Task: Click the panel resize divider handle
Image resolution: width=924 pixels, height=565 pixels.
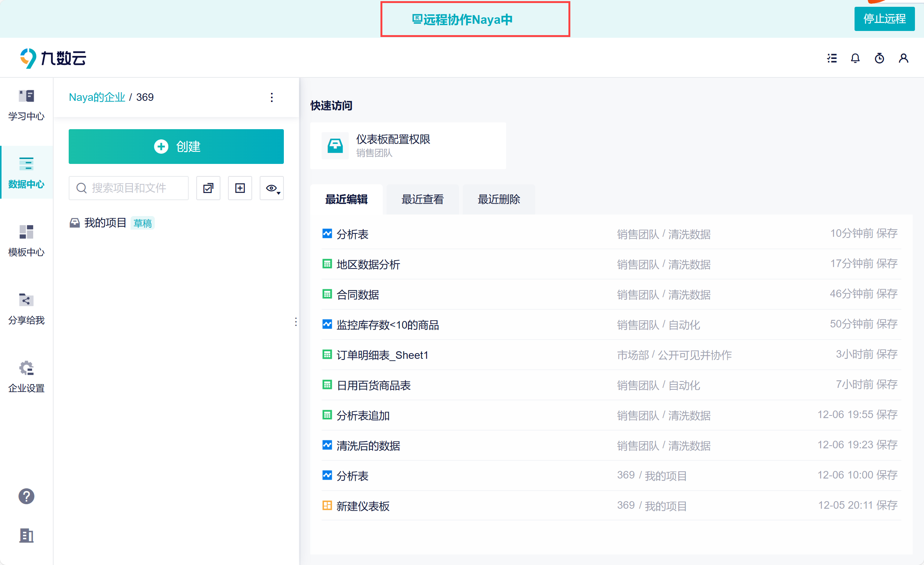Action: point(296,322)
